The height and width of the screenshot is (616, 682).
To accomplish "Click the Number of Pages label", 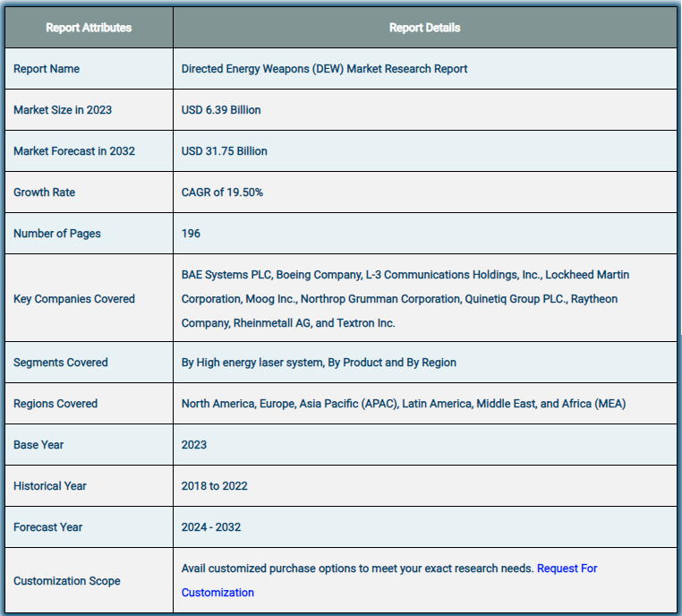I will [x=57, y=234].
